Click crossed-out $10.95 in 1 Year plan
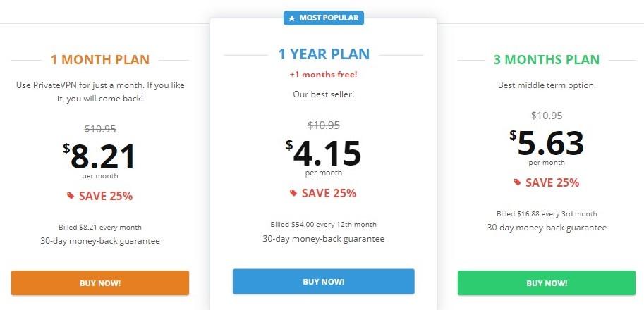Screen dimensions: 644x310 [x=324, y=125]
